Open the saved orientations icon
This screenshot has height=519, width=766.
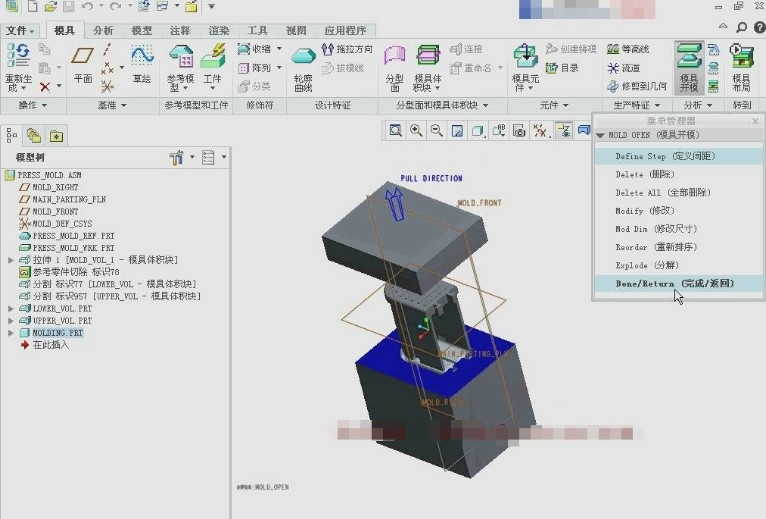click(x=498, y=130)
